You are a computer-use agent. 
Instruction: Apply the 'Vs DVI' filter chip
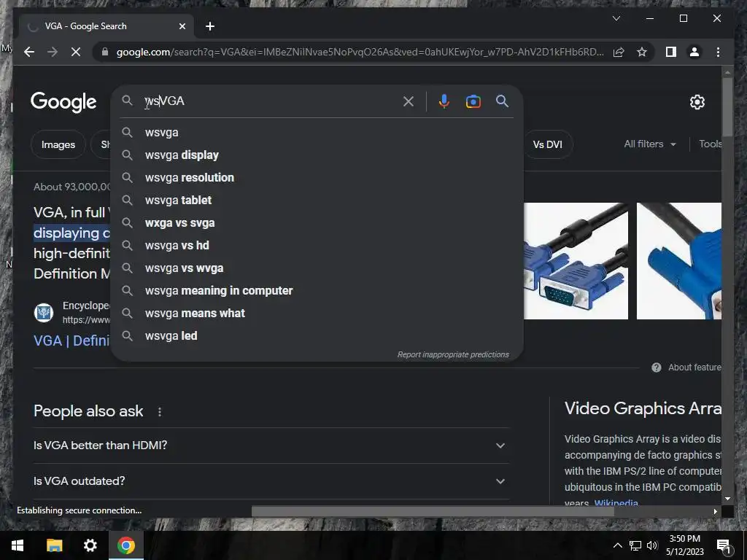coord(547,144)
